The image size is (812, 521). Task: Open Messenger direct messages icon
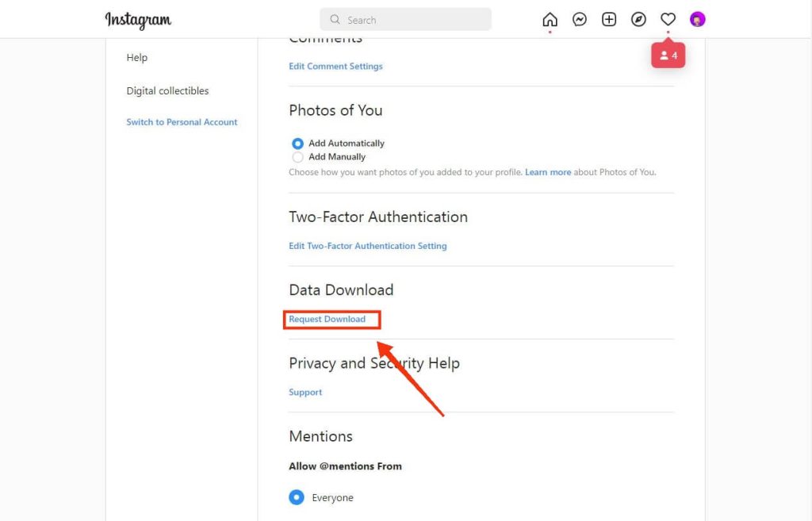(x=580, y=20)
